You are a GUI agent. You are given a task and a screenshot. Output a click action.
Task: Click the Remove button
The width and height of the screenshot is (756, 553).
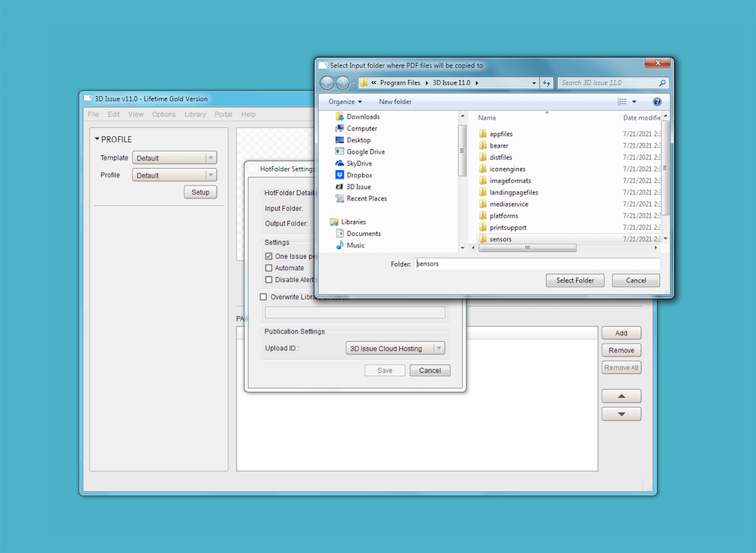621,350
